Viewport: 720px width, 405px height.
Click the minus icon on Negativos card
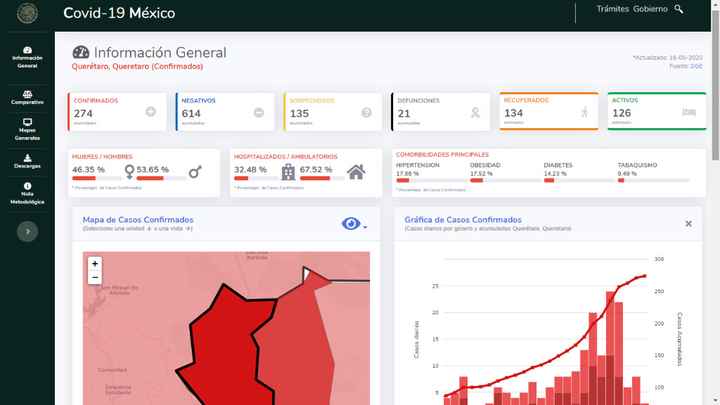pyautogui.click(x=259, y=112)
